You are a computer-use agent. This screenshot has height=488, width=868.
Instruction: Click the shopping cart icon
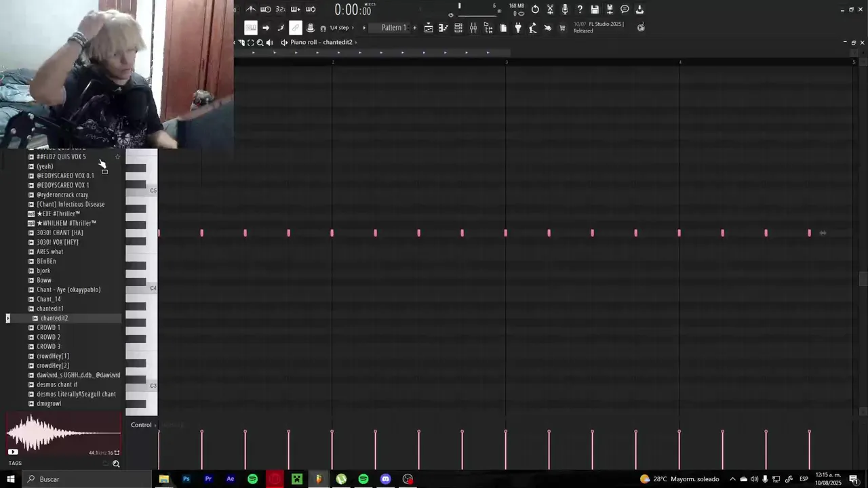click(562, 28)
